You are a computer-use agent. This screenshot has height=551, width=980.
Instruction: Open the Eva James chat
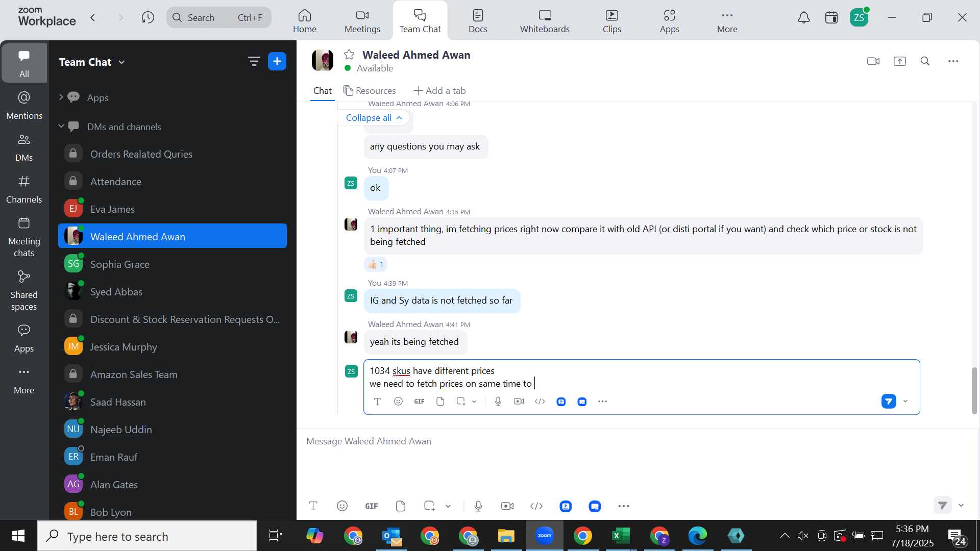pos(173,209)
